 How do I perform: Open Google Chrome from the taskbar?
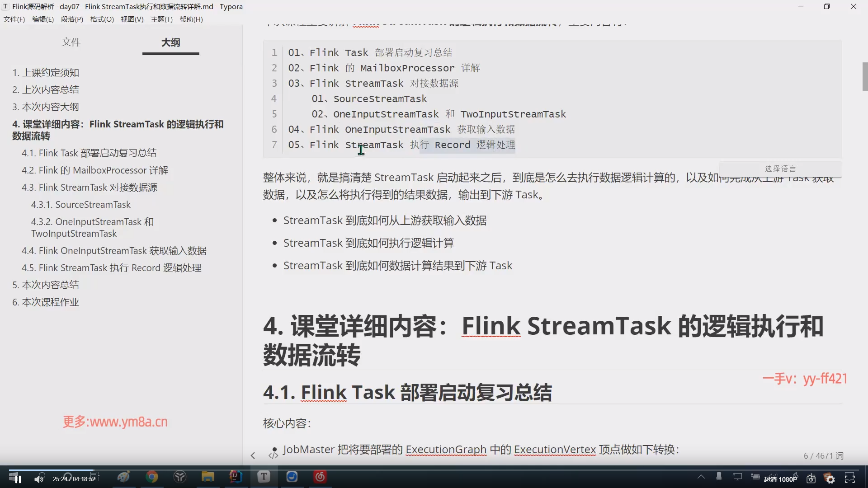[x=152, y=477]
